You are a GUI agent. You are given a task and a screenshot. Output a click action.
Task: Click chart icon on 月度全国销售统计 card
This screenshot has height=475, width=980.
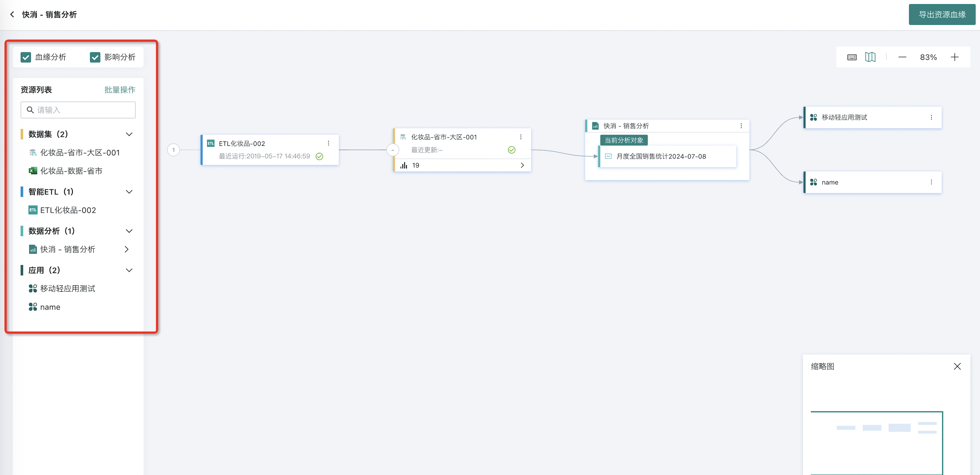pos(608,156)
